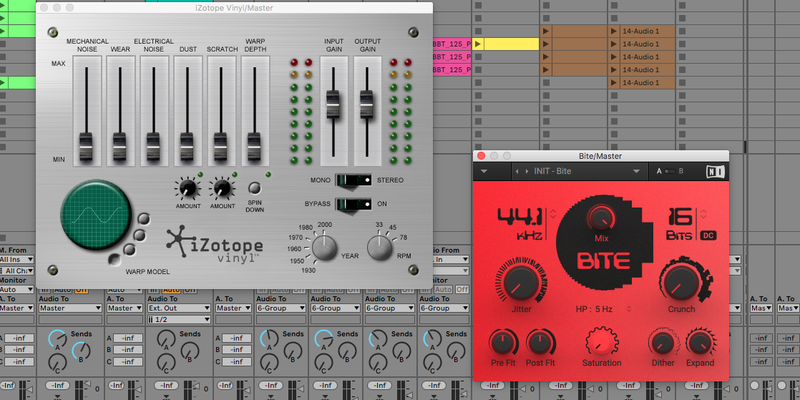The height and width of the screenshot is (400, 800).
Task: Click the Crunch knob in Bite
Action: point(680,282)
